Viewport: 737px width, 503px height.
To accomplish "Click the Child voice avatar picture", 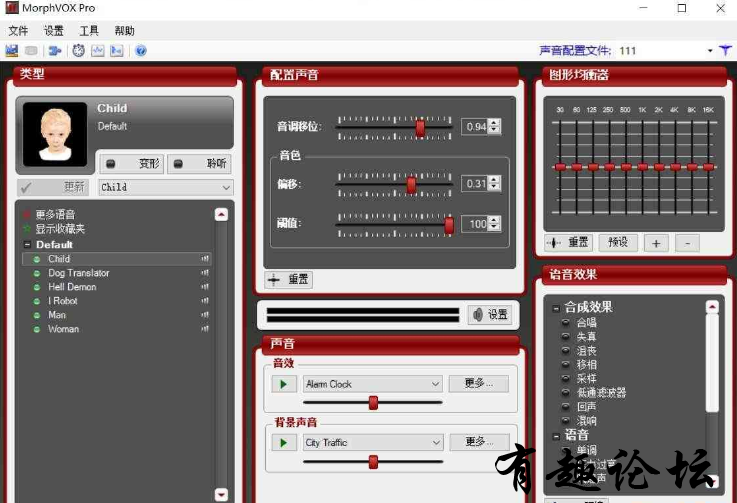I will [x=55, y=134].
